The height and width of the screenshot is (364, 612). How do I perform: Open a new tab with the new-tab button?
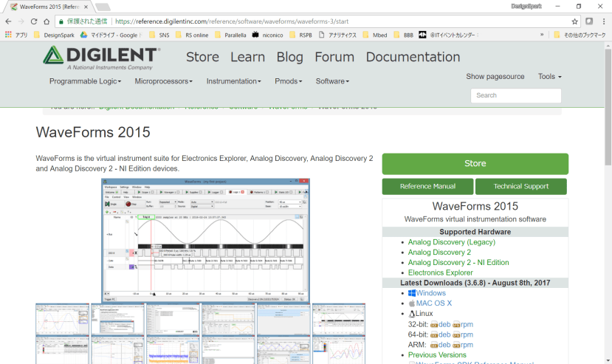(x=103, y=7)
